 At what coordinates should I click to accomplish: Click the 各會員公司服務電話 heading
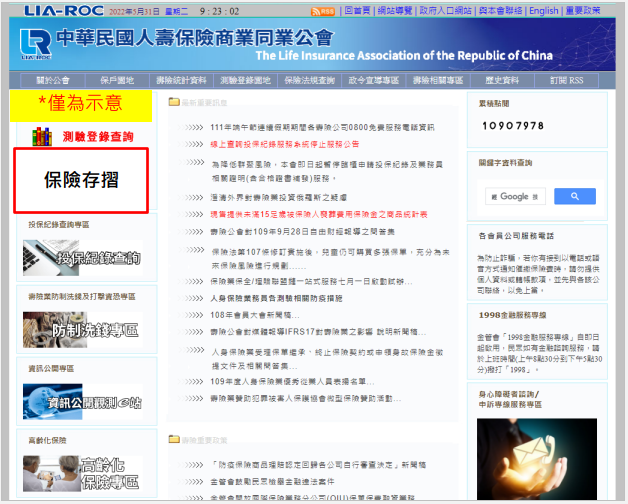[516, 236]
